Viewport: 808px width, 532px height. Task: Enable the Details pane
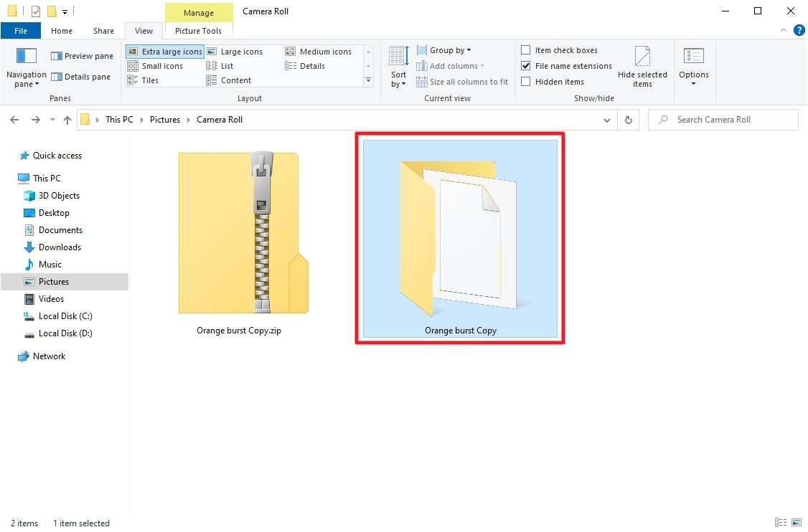81,77
